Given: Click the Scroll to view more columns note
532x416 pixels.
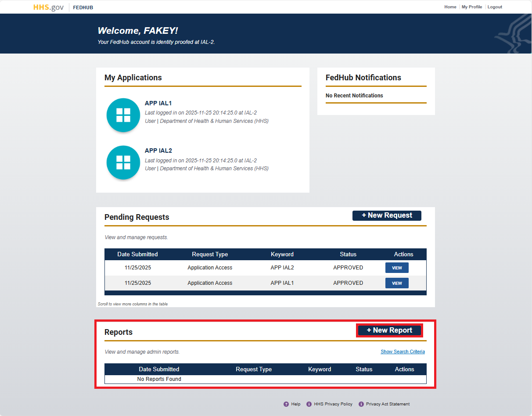Looking at the screenshot, I should pos(133,304).
